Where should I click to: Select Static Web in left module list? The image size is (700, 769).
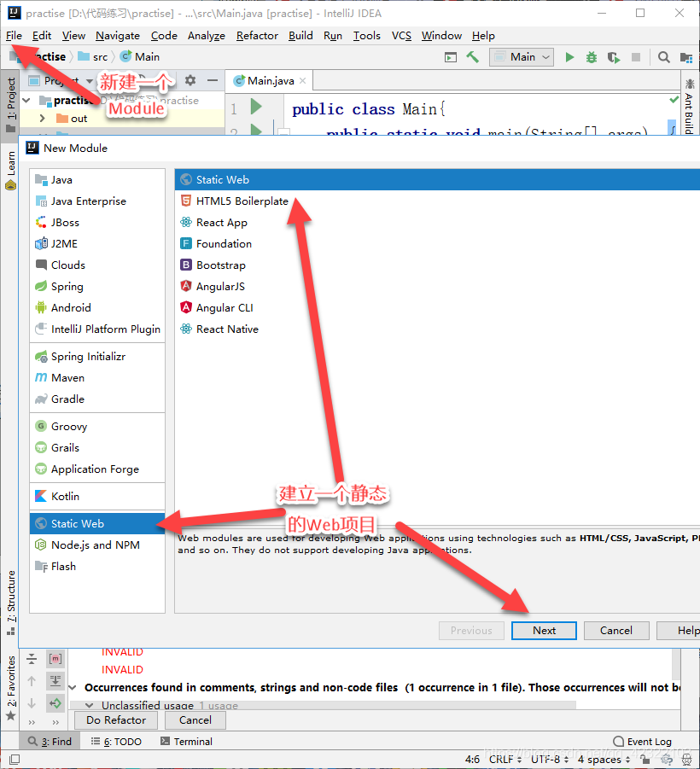(x=97, y=524)
